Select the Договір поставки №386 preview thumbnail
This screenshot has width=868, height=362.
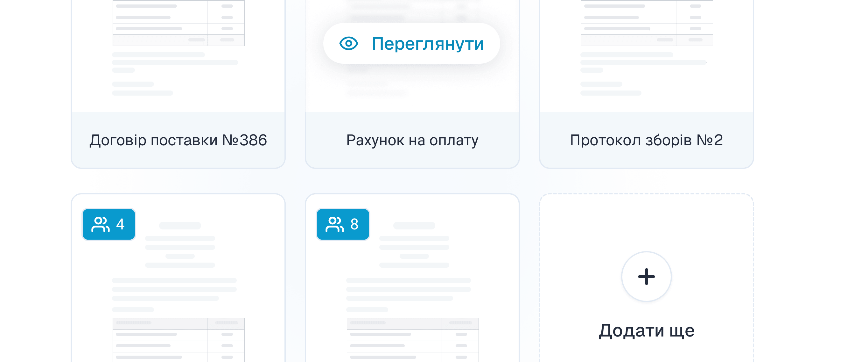178,56
